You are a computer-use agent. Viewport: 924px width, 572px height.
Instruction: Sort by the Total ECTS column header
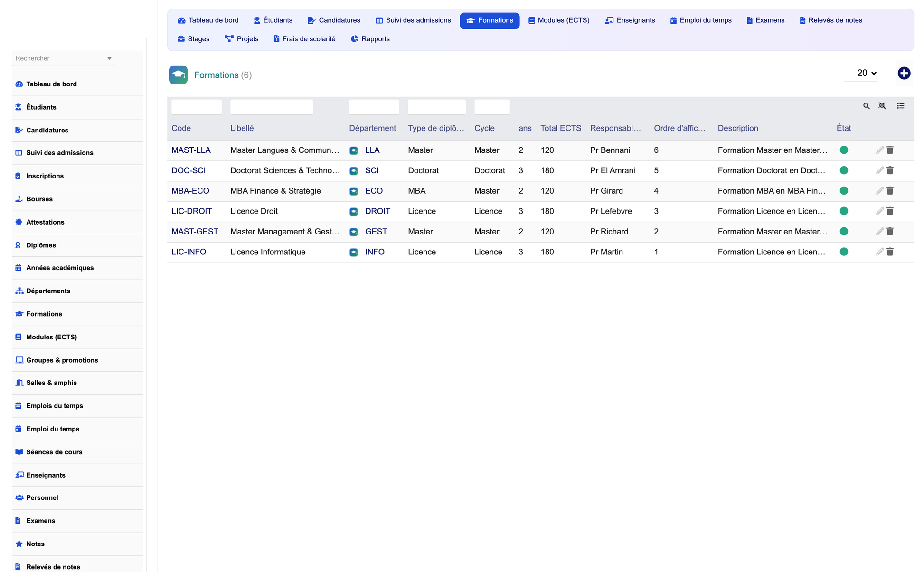click(x=561, y=128)
